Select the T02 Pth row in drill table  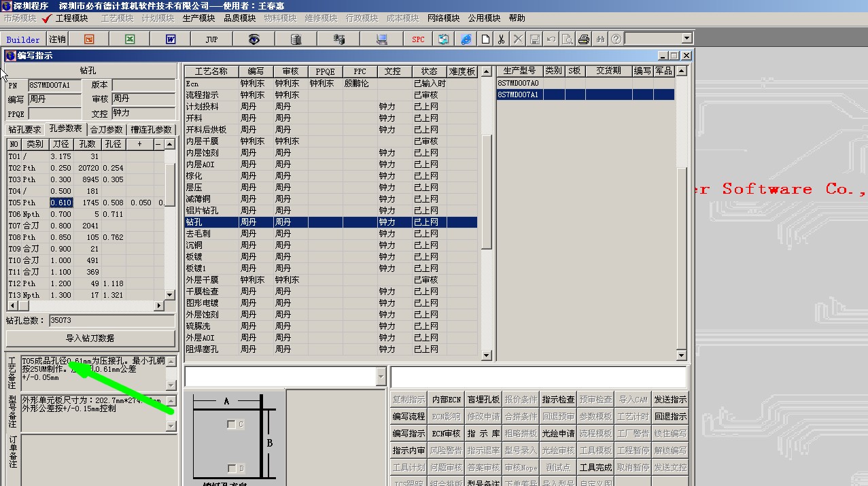[86, 168]
